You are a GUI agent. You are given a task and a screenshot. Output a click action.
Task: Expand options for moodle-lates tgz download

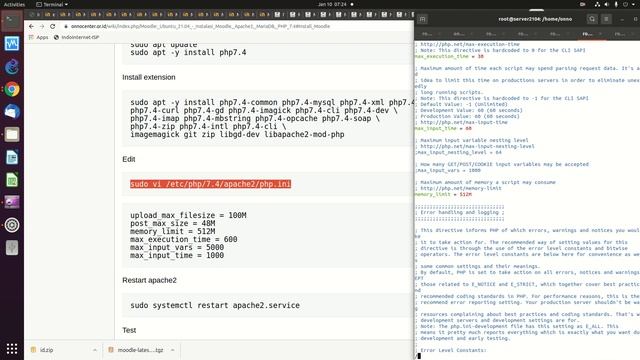pos(173,350)
